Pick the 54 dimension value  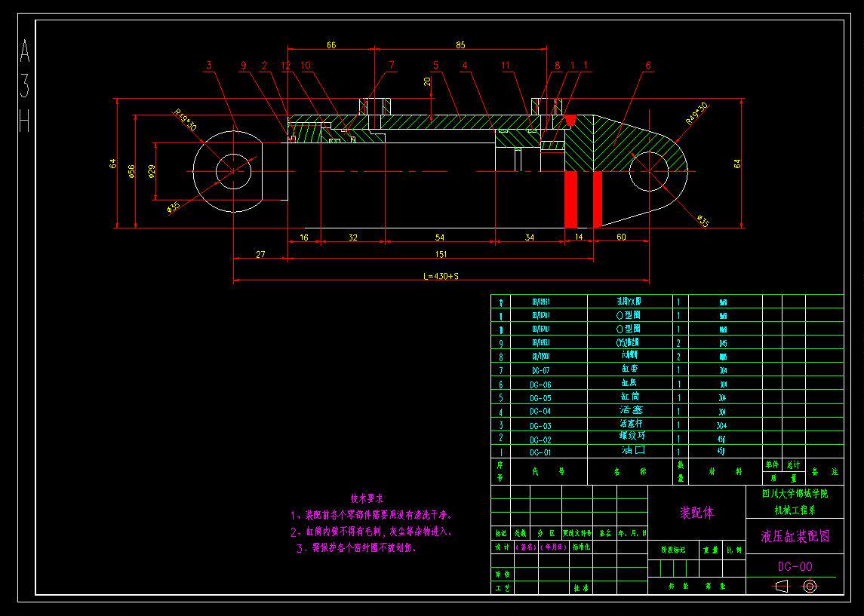click(440, 238)
